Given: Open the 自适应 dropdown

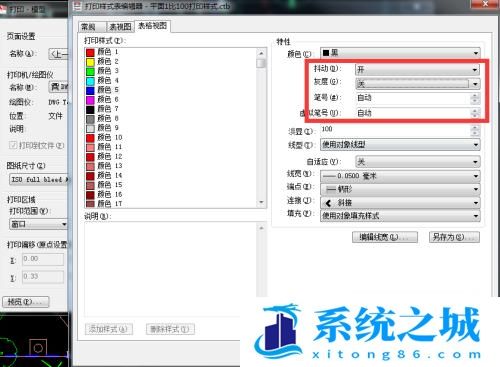Looking at the screenshot, I should point(417,162).
